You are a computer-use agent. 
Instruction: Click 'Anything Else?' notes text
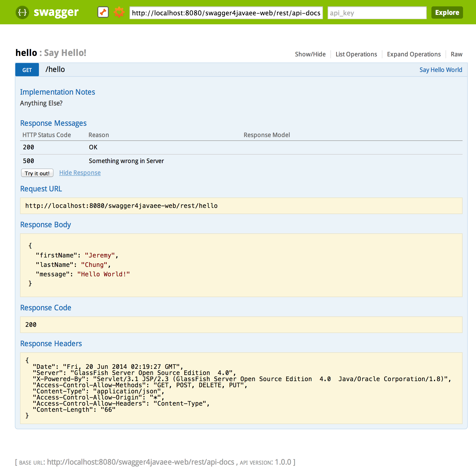click(x=41, y=103)
